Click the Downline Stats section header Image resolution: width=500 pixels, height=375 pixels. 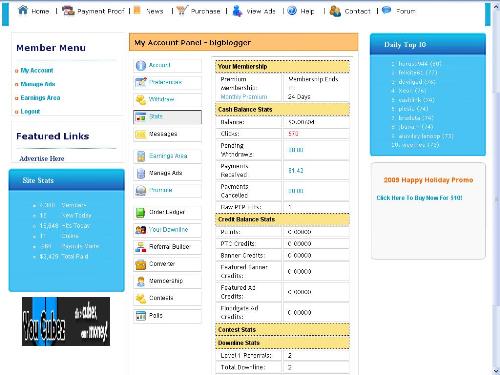coord(283,343)
